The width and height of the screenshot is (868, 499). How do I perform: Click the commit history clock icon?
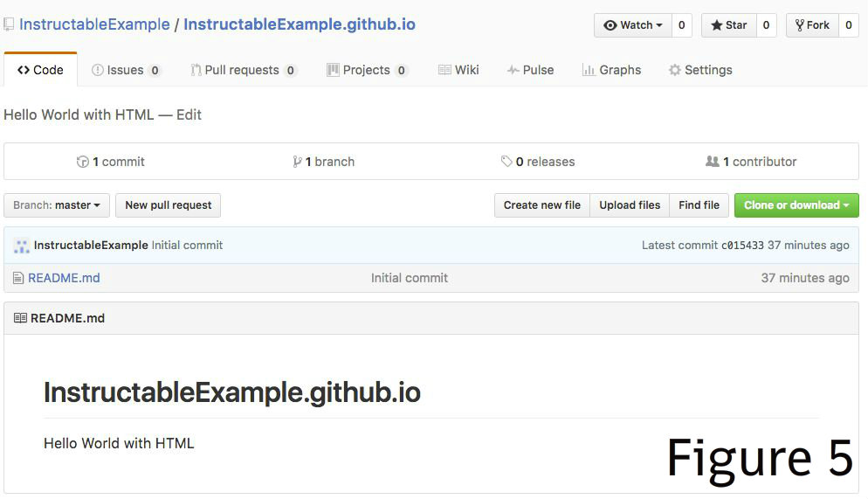click(x=82, y=162)
